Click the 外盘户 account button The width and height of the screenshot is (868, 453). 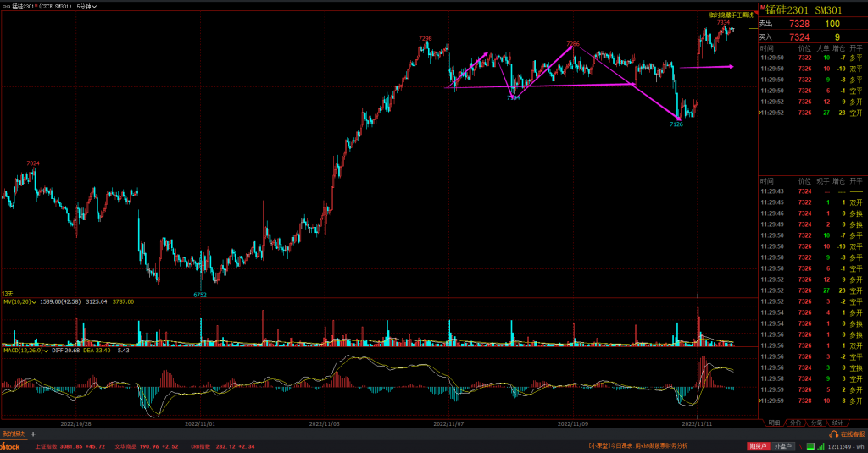coord(786,446)
